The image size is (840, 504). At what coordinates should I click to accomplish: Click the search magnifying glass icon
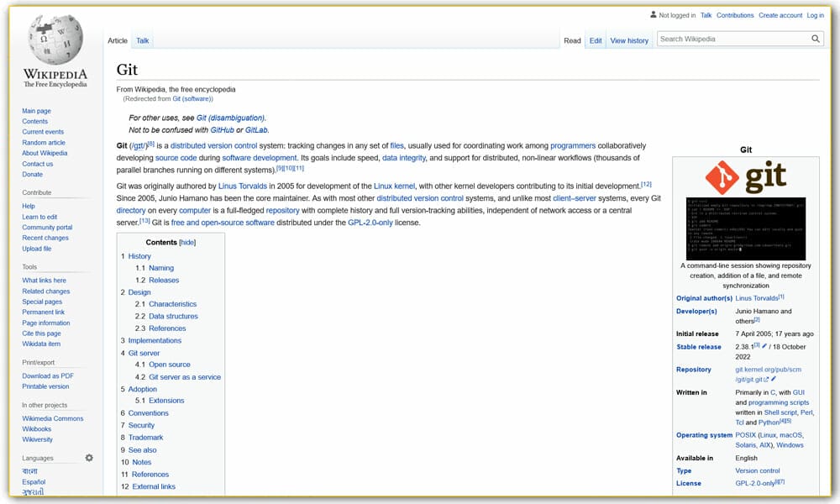pyautogui.click(x=815, y=39)
